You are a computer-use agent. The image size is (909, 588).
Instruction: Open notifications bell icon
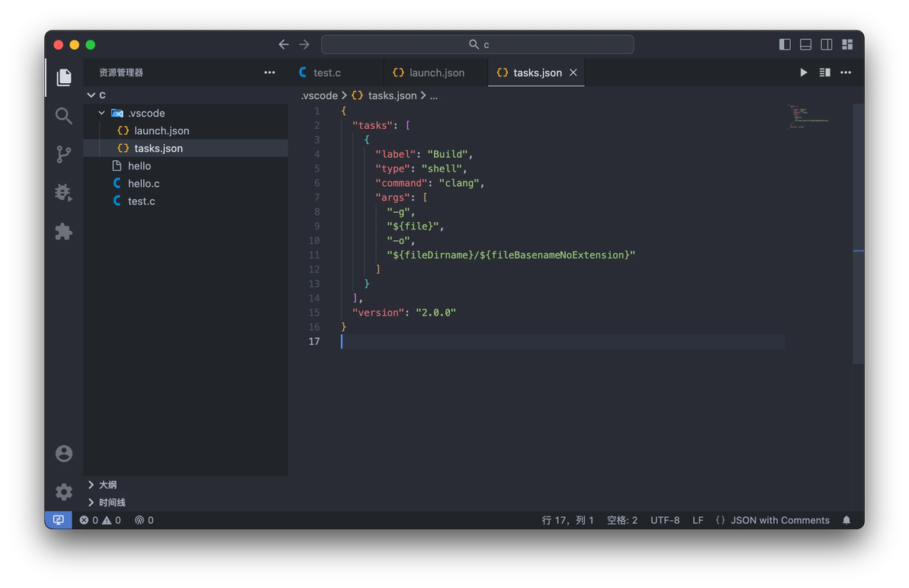point(846,520)
